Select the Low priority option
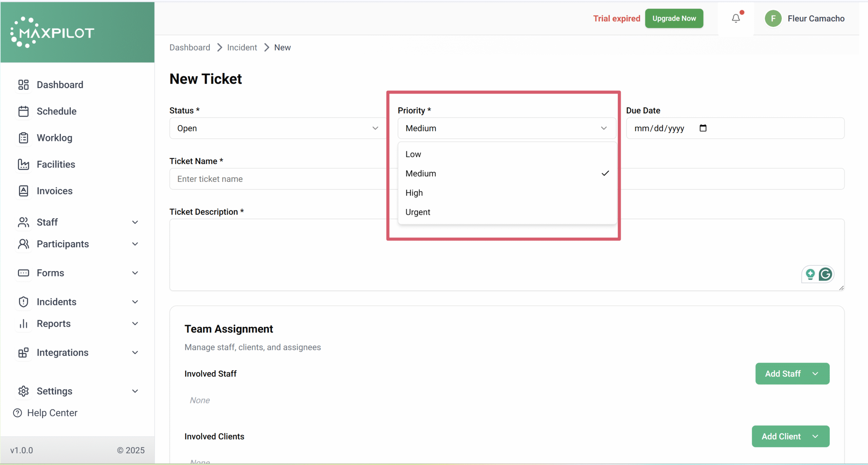868x465 pixels. pyautogui.click(x=413, y=154)
